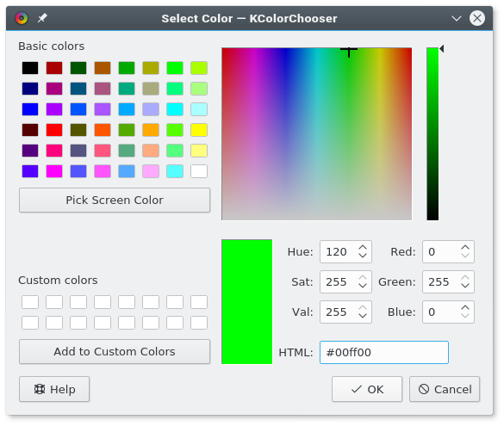504x426 pixels.
Task: Increase the Val value with up arrow
Action: (363, 307)
